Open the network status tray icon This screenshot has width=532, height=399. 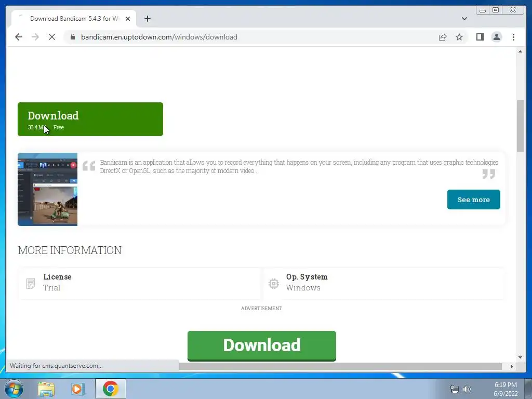coord(454,389)
